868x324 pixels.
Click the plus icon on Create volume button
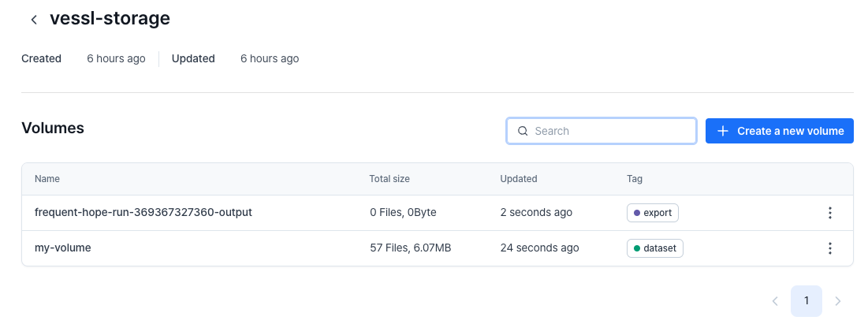click(722, 131)
